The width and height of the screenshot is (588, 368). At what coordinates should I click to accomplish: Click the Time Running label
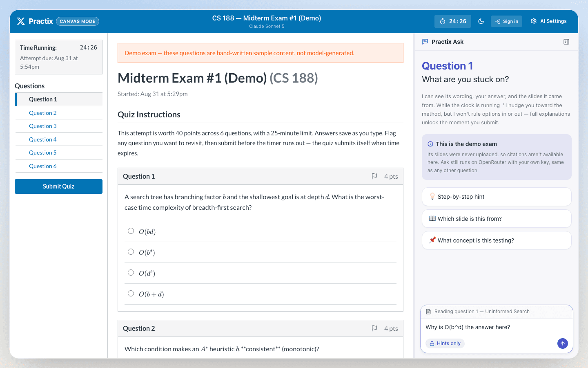[38, 48]
